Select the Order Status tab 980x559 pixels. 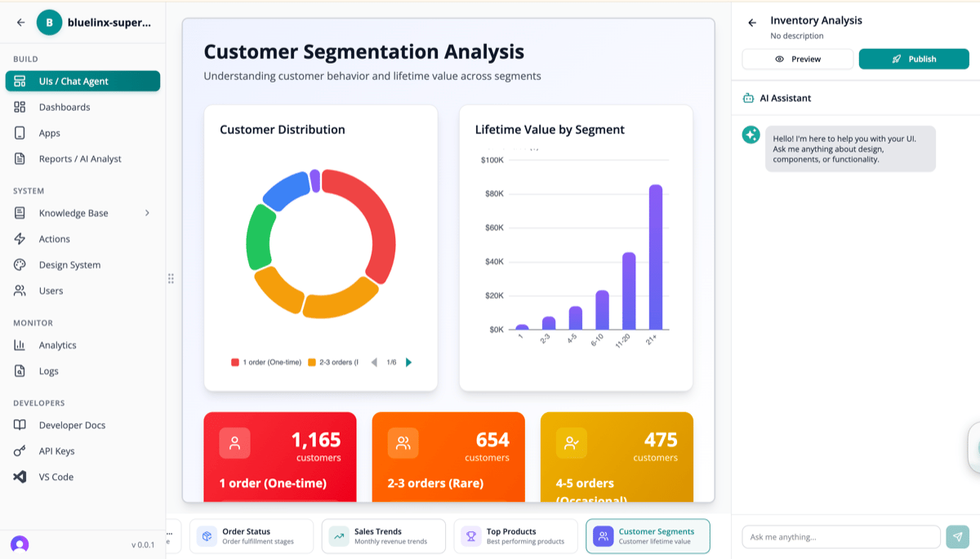pos(252,536)
